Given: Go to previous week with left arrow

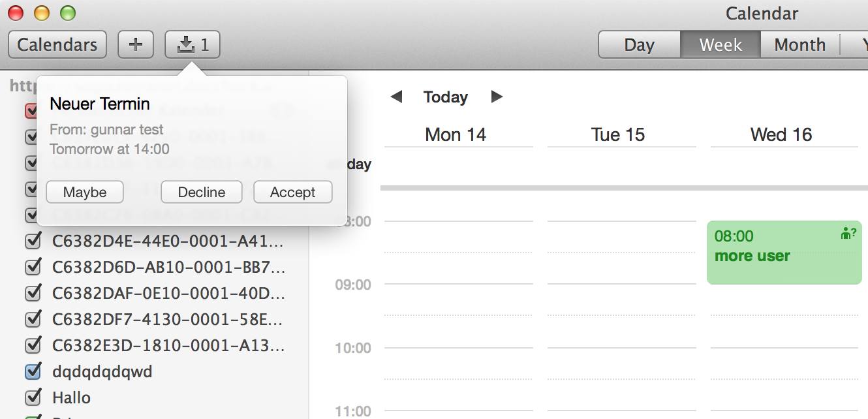Looking at the screenshot, I should click(396, 97).
